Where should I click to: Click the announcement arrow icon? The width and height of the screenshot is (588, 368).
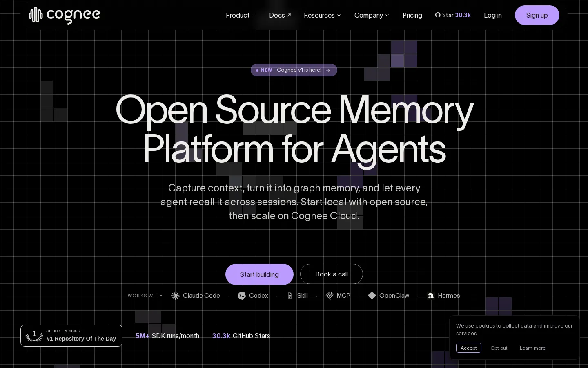[328, 70]
